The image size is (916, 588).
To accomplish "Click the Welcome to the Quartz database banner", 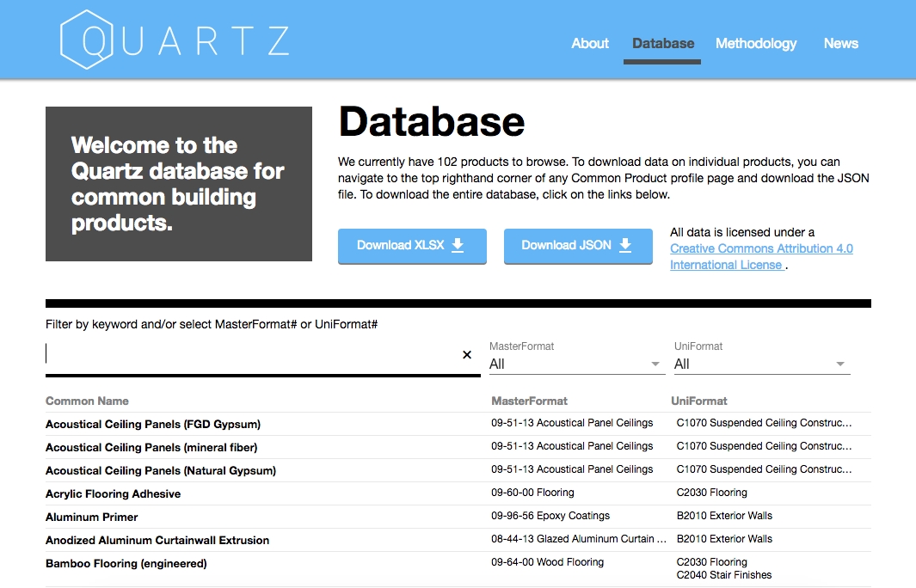I will pyautogui.click(x=179, y=184).
